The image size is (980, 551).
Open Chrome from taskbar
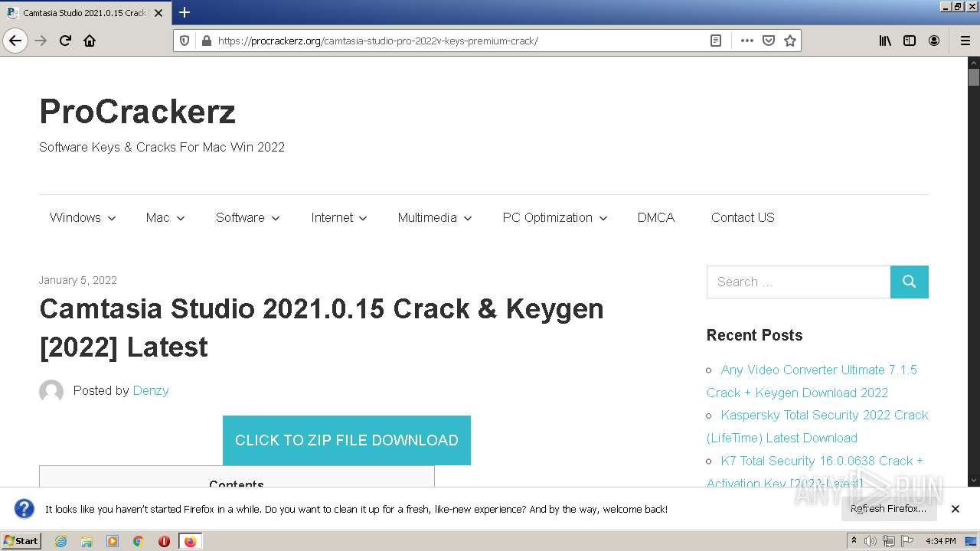click(139, 541)
